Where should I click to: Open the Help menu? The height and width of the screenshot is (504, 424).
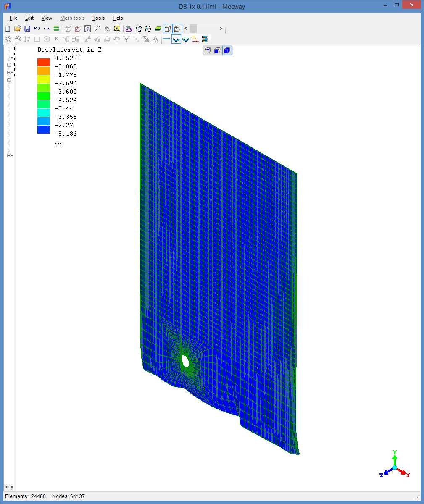click(x=118, y=18)
